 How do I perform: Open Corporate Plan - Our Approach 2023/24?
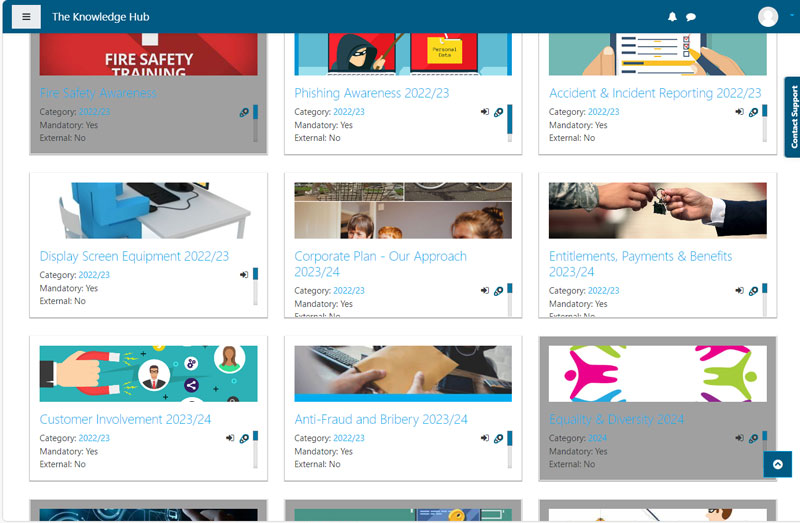pyautogui.click(x=381, y=264)
